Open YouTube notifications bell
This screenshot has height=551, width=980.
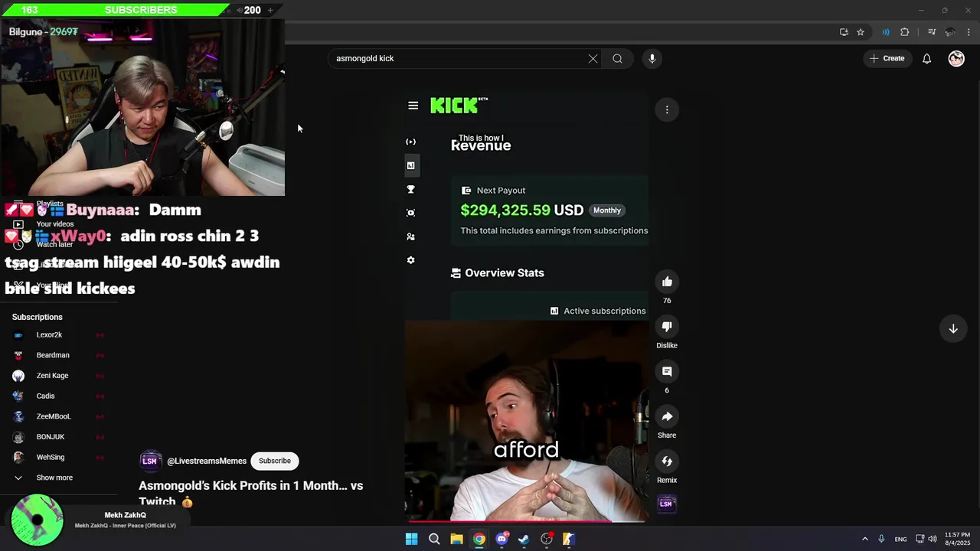(926, 58)
